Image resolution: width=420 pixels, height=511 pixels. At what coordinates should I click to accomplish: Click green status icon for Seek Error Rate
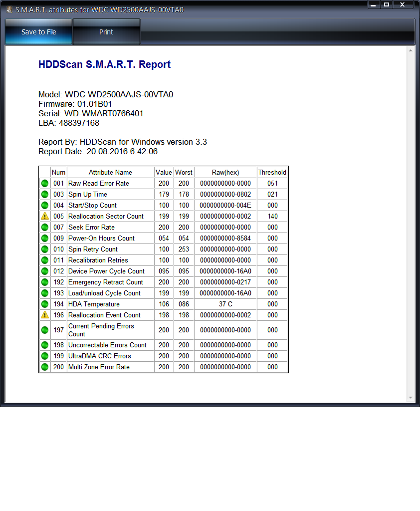[x=45, y=228]
